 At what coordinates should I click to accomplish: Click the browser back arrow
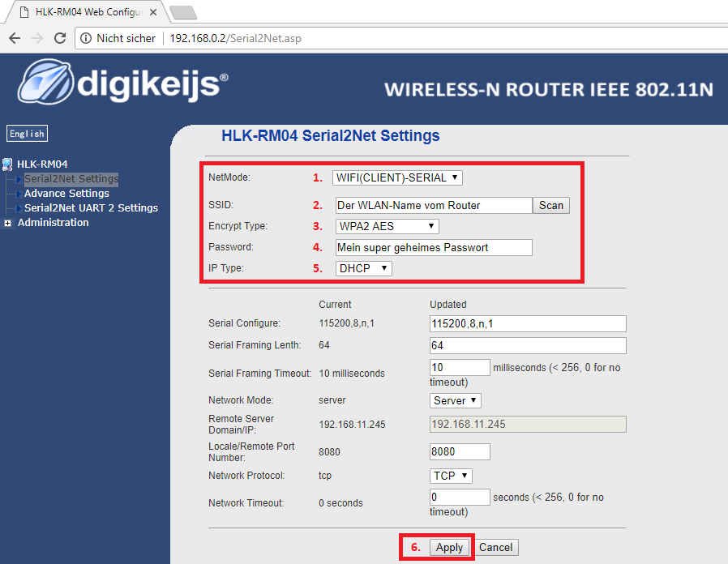(14, 38)
